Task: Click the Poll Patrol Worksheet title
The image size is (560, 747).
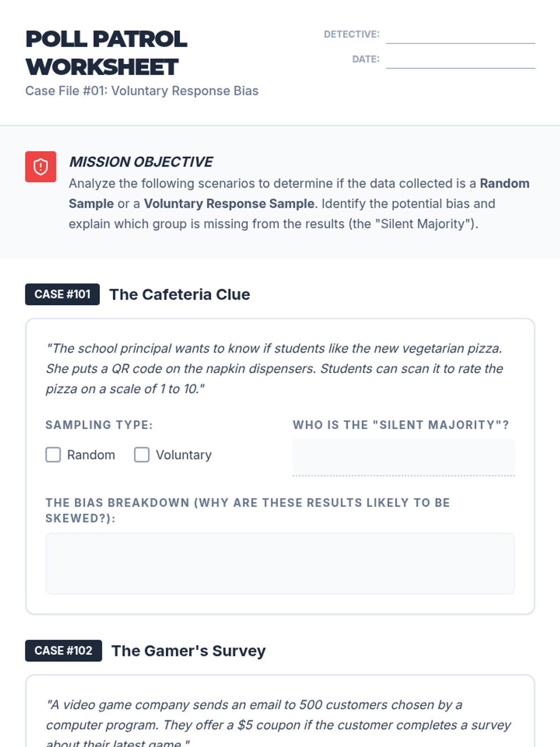Action: [106, 53]
